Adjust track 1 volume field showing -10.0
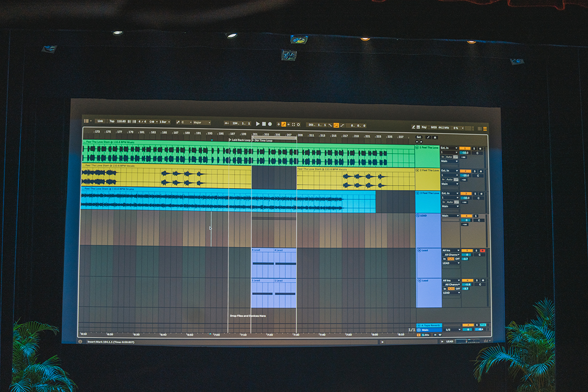 pyautogui.click(x=465, y=153)
